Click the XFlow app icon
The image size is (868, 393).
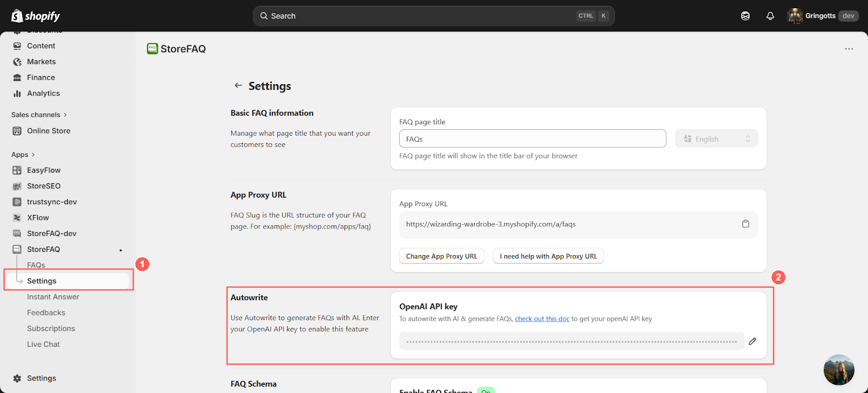[x=17, y=218]
